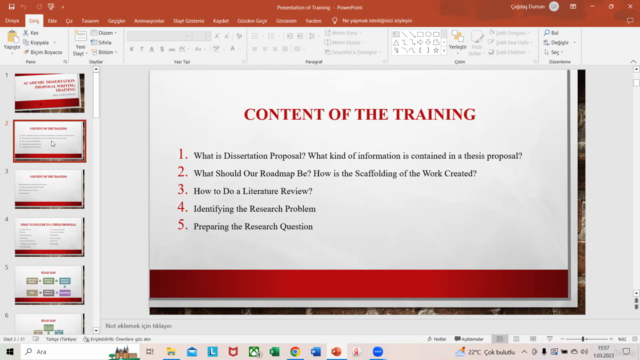Open the Yerleştir arrange dropdown

pyautogui.click(x=458, y=41)
